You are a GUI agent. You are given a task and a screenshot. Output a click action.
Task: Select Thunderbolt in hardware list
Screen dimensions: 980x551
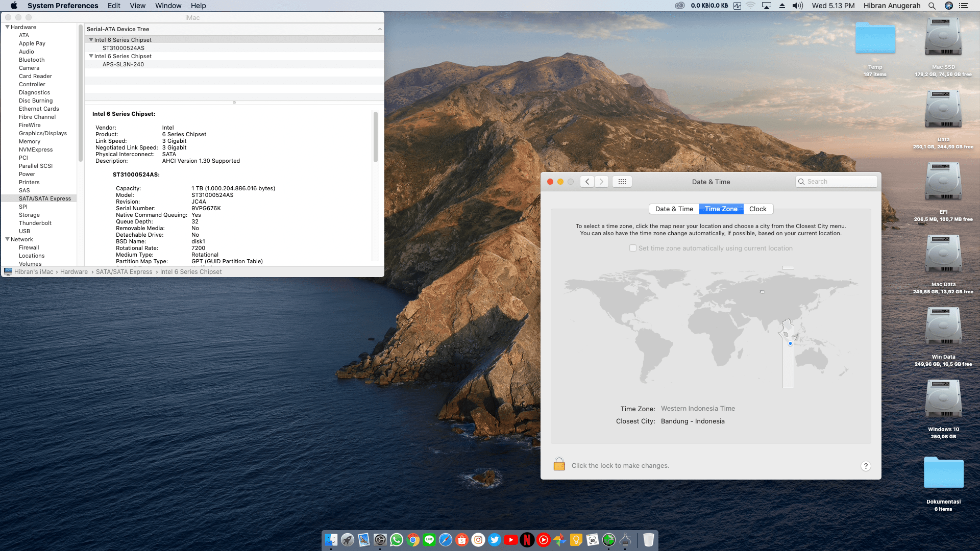point(35,223)
